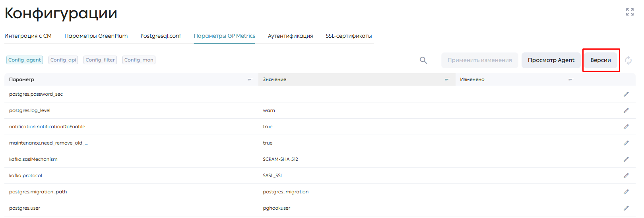Edit postgres.user with pencil icon
The image size is (644, 218).
[x=626, y=208]
